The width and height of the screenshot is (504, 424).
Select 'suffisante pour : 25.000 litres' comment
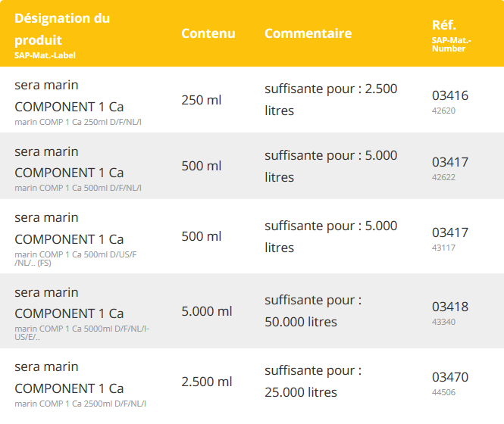[x=313, y=382]
